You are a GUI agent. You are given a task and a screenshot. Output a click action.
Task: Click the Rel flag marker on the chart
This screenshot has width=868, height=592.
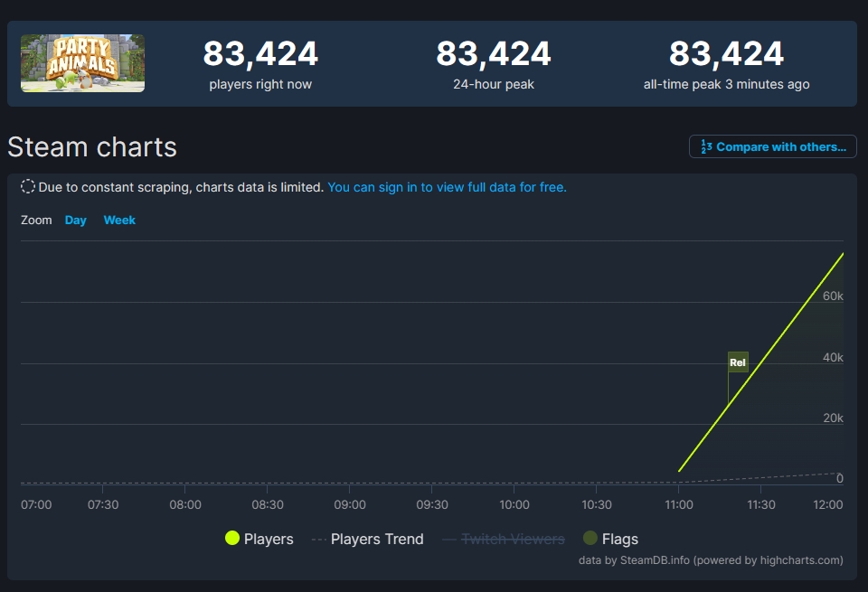click(738, 362)
